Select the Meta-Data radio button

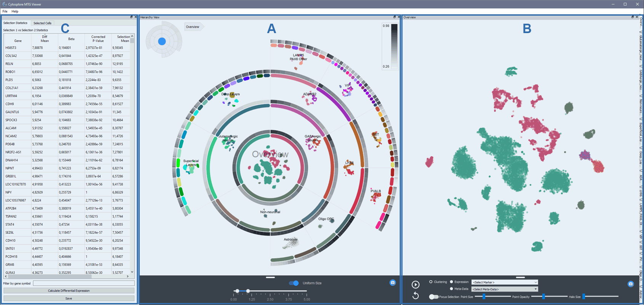pyautogui.click(x=451, y=289)
